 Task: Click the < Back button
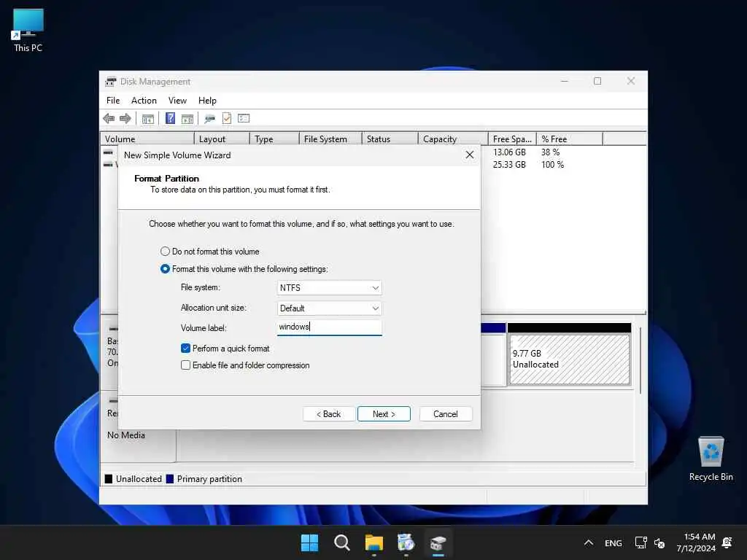[329, 414]
